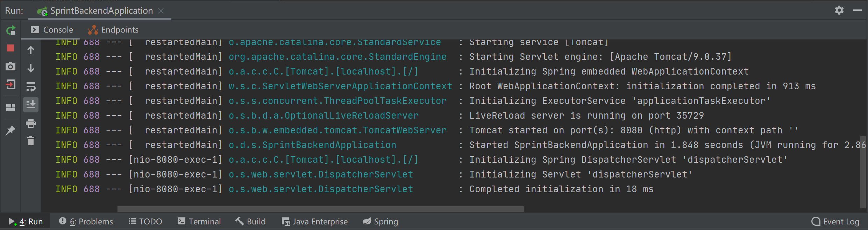Click 'Initializing Spring embedded WebApplicationContext' message
Image resolution: width=868 pixels, height=230 pixels.
click(x=609, y=71)
